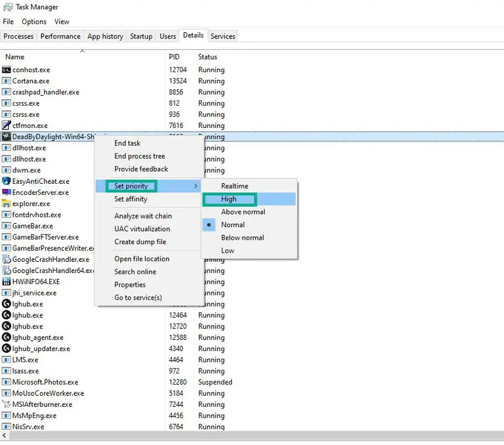Image resolution: width=504 pixels, height=445 pixels.
Task: Click the lghub_updater.exe Logitech icon
Action: click(6, 349)
